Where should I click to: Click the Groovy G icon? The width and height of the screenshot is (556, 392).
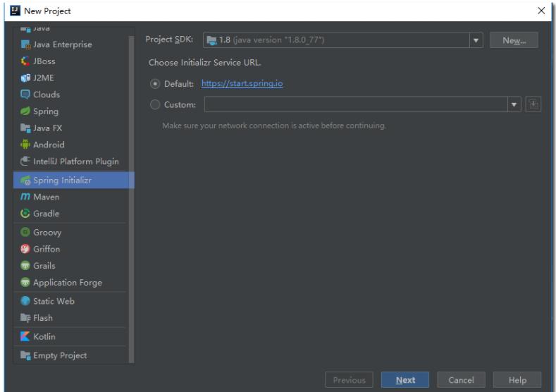25,232
